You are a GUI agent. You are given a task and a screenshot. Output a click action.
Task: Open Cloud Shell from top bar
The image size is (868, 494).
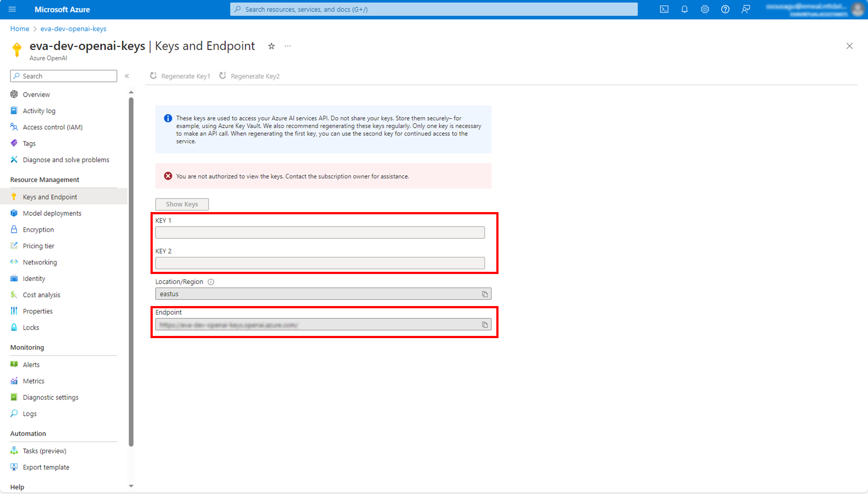664,9
